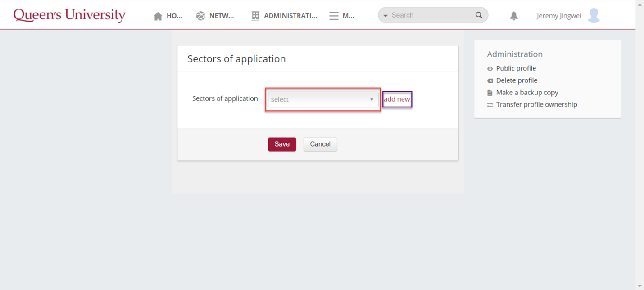Click the add new link
The width and height of the screenshot is (644, 290).
point(397,99)
